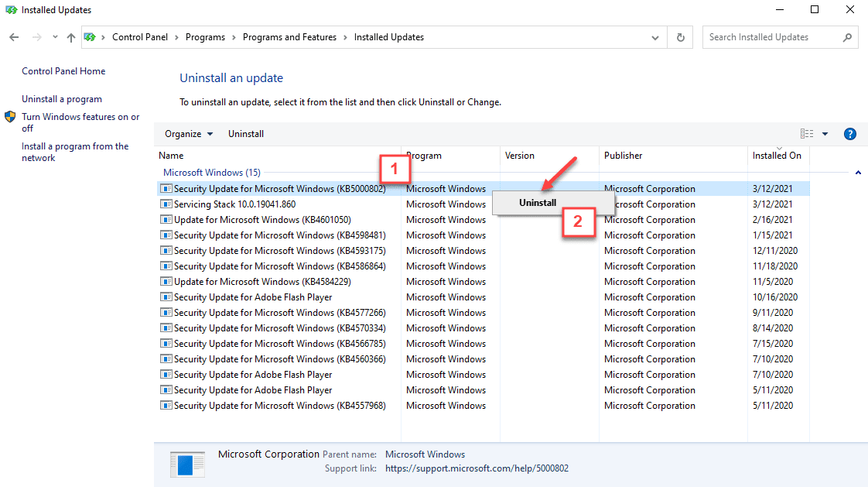868x487 pixels.
Task: Expand the address bar history dropdown
Action: [655, 38]
